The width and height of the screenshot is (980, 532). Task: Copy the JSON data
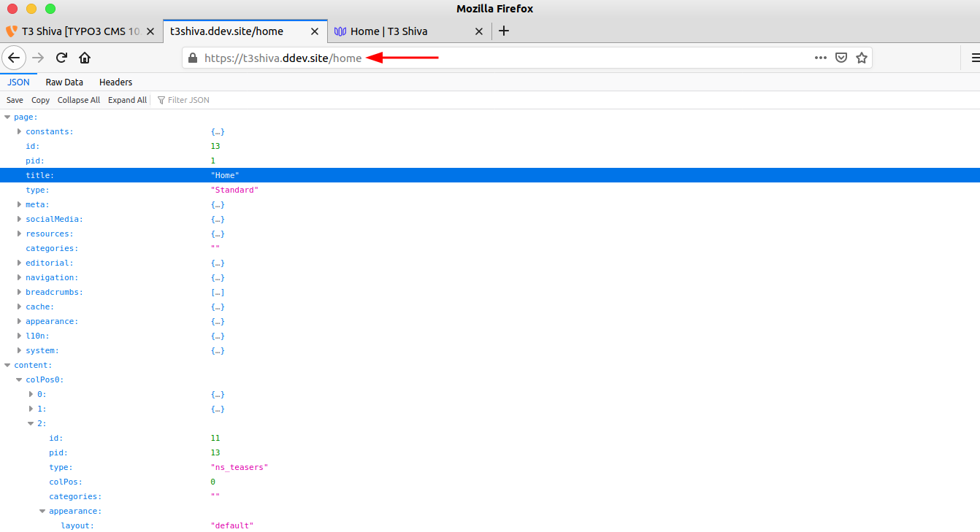pyautogui.click(x=40, y=99)
